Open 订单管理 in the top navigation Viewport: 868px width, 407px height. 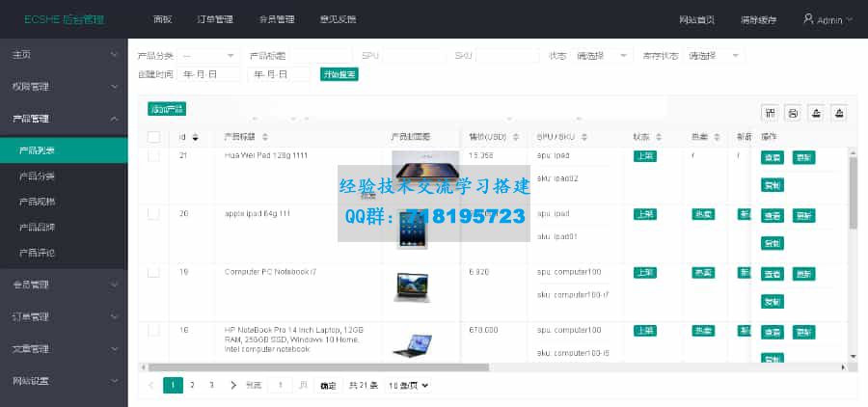(214, 19)
